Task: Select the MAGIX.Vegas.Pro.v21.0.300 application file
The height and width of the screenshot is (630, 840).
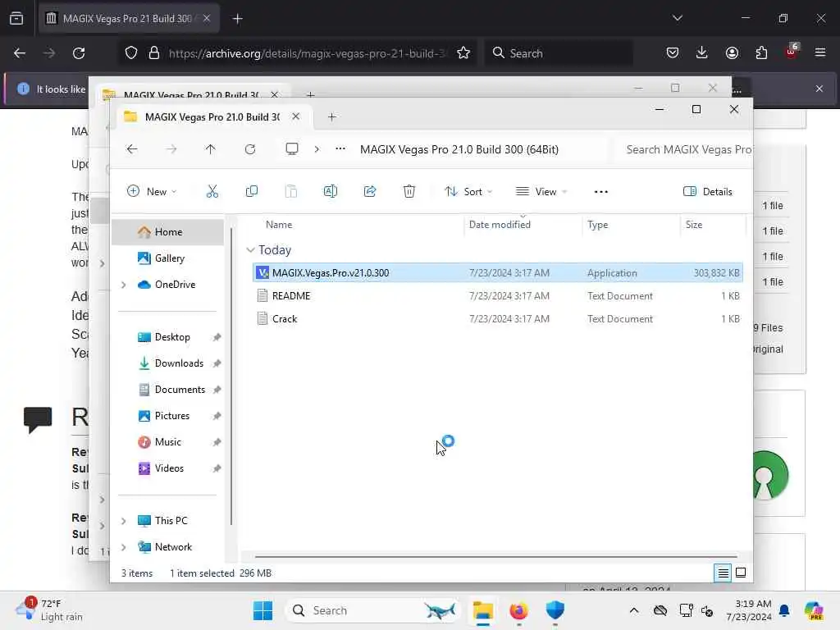Action: (498, 272)
